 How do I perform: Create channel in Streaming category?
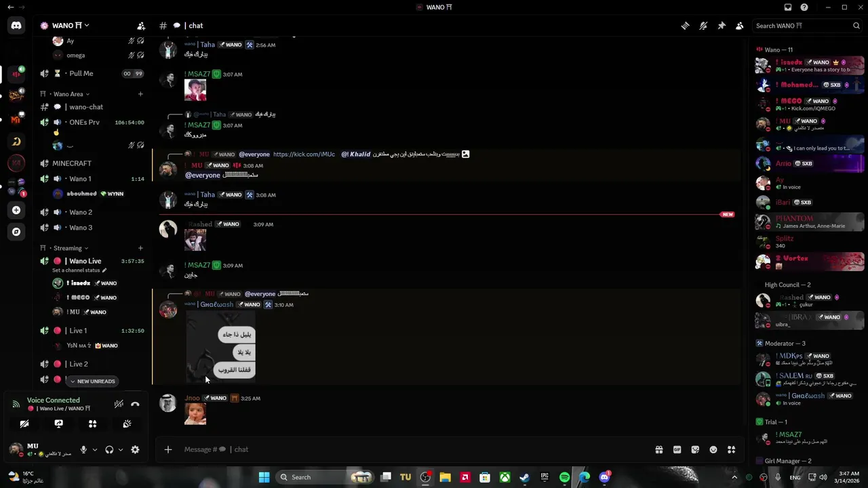(x=140, y=248)
